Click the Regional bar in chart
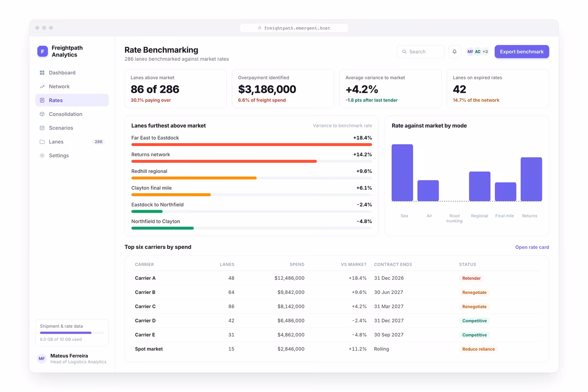Screen dimensions: 588x392 [480, 186]
